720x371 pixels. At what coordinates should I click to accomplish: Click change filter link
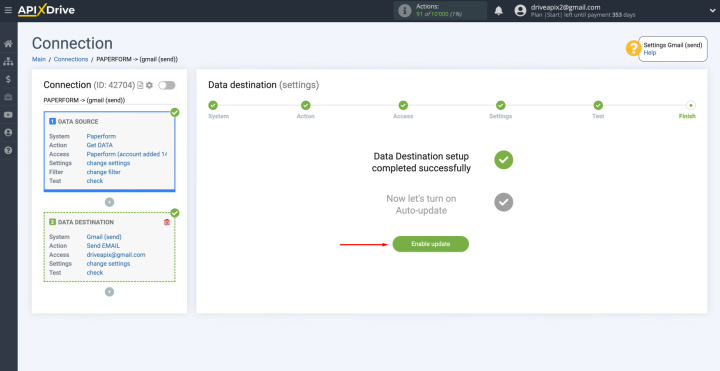(x=104, y=172)
